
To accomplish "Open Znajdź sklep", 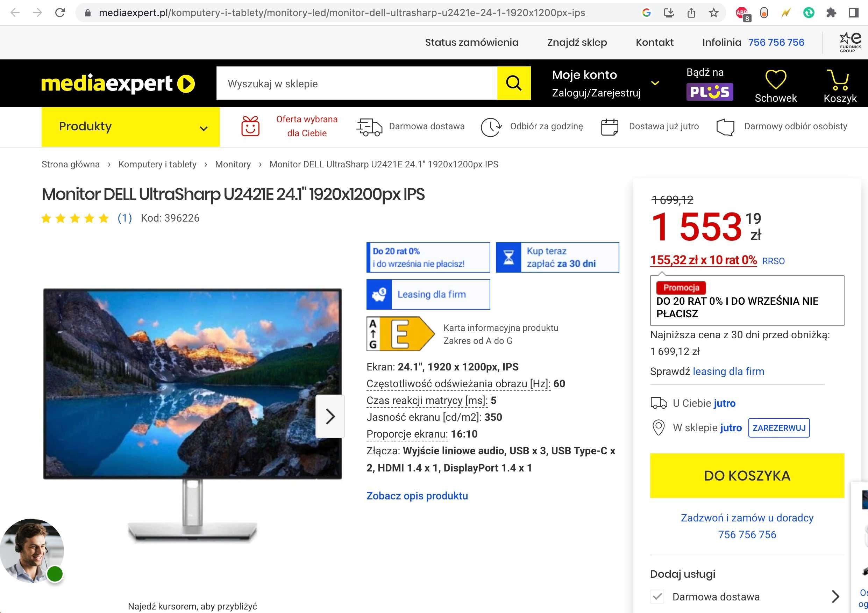I will coord(577,42).
